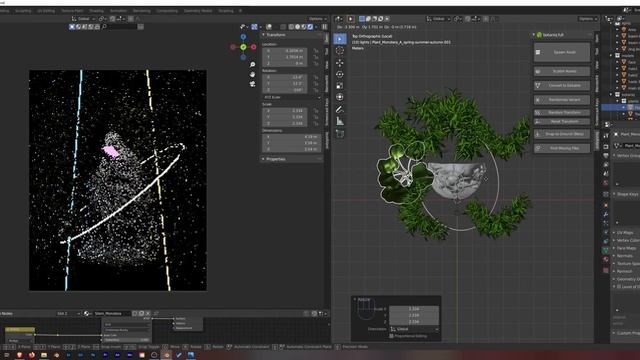
Task: Toggle Level of Detail checkbox in properties
Action: pyautogui.click(x=619, y=287)
